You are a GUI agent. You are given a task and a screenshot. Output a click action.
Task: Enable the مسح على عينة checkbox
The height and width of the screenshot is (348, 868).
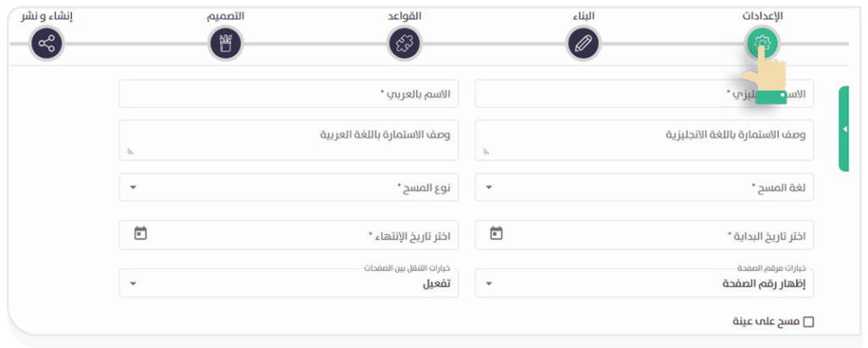tap(808, 322)
